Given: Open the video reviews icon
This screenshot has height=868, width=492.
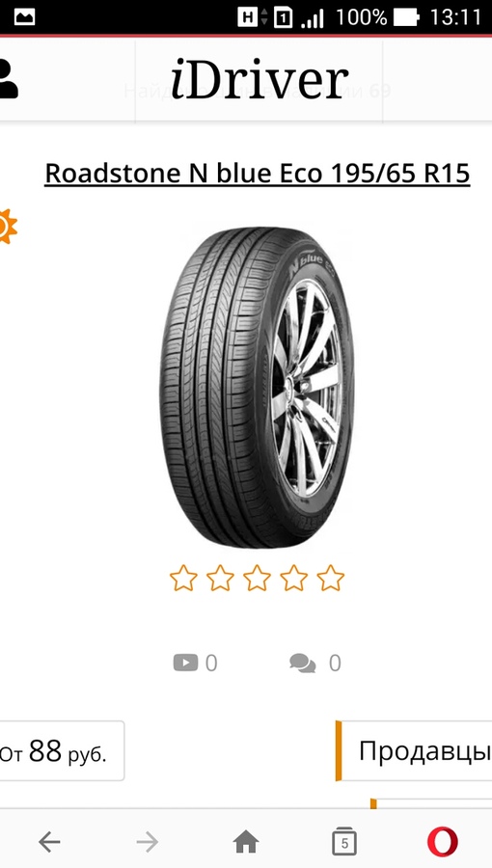Looking at the screenshot, I should tap(185, 663).
